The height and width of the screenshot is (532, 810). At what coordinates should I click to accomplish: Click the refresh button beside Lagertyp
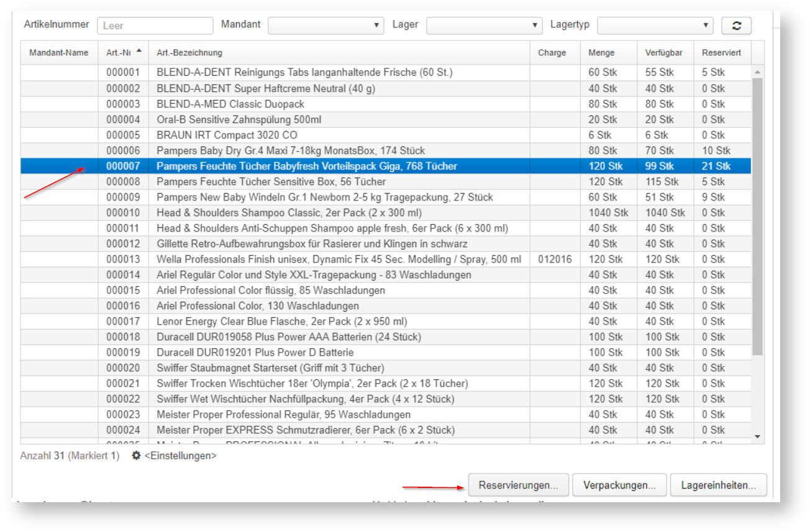coord(736,25)
